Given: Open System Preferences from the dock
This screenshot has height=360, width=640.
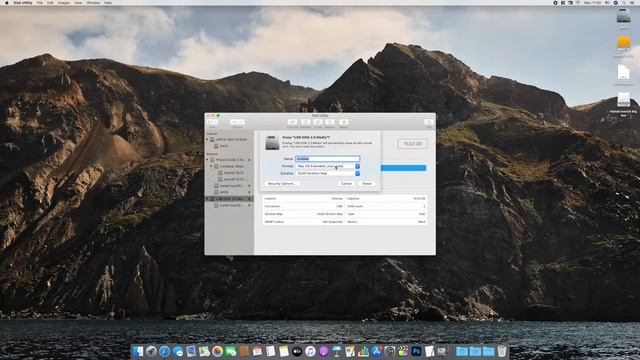Looking at the screenshot, I should (390, 351).
